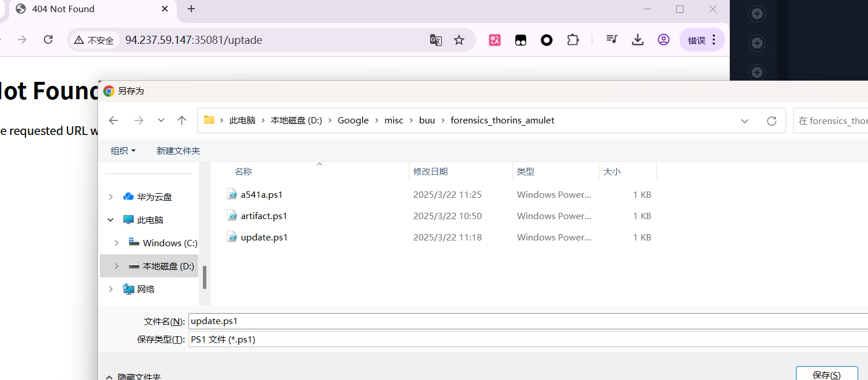
Task: Click the black two-dot extension icon
Action: tap(520, 40)
